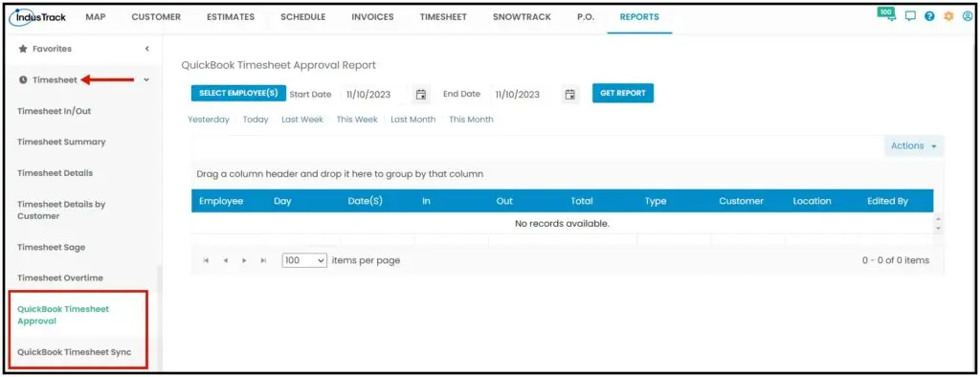
Task: Open the Actions dropdown
Action: pyautogui.click(x=914, y=145)
